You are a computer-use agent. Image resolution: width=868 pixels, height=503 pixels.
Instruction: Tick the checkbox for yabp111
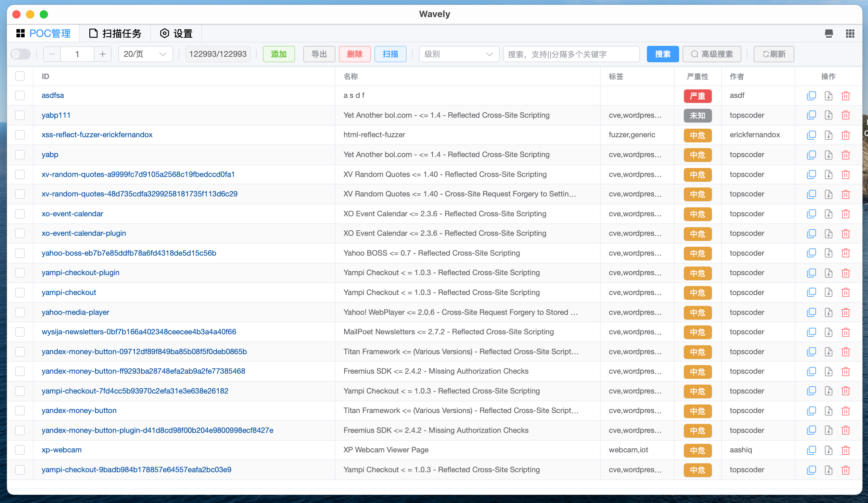tap(20, 115)
